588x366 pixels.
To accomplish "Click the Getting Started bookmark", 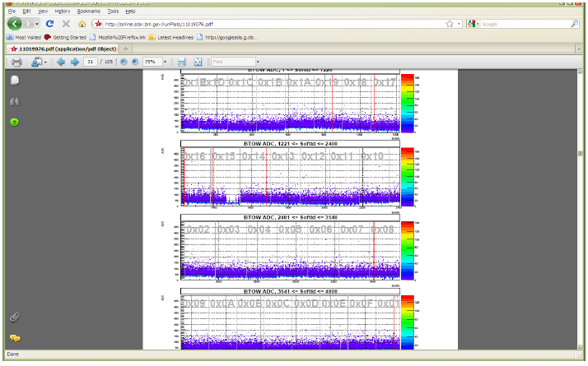I will pyautogui.click(x=65, y=38).
